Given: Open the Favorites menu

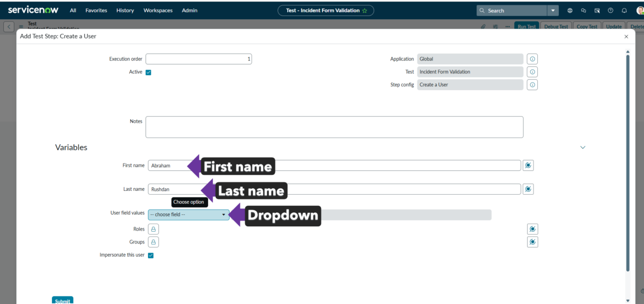Looking at the screenshot, I should 96,10.
